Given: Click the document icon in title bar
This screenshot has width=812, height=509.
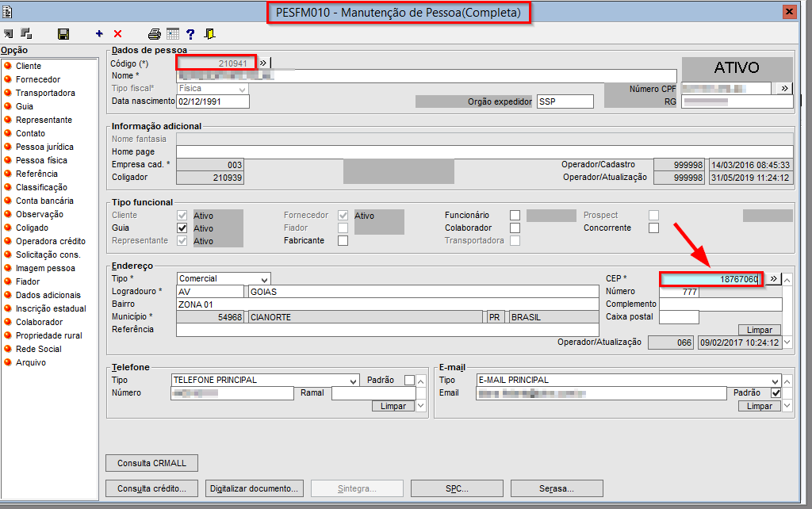Looking at the screenshot, I should 7,11.
